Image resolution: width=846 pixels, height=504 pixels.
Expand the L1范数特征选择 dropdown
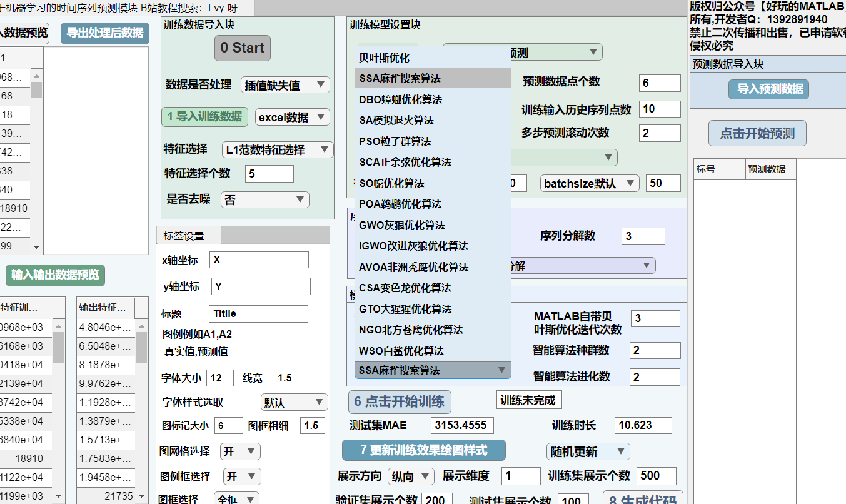click(x=277, y=150)
